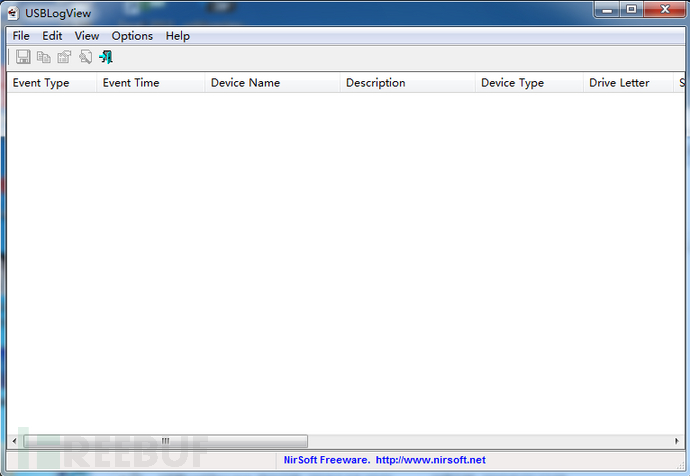Sort by Device Name column header
The width and height of the screenshot is (690, 476).
(272, 83)
